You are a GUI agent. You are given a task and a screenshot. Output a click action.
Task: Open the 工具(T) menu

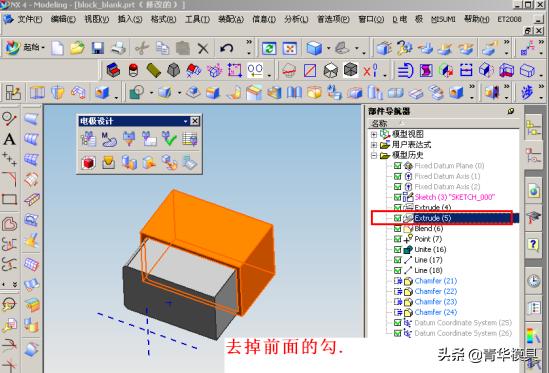point(197,19)
